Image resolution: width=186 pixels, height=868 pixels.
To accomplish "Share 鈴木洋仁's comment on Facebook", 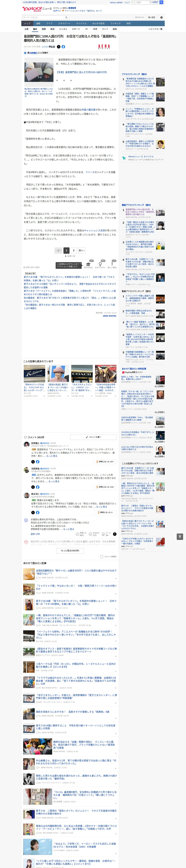I will coord(38,513).
